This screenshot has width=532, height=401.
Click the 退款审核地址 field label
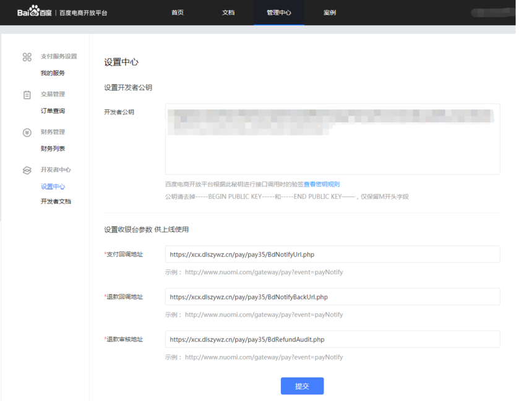[124, 339]
